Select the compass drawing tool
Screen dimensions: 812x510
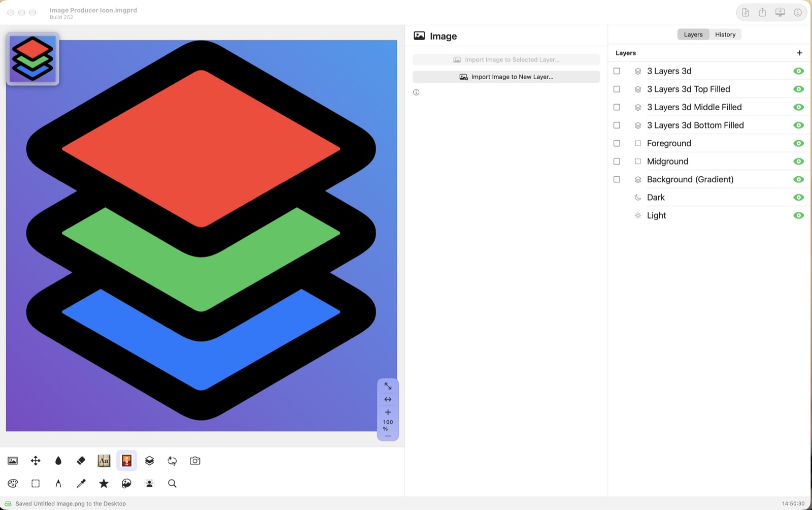[x=58, y=484]
